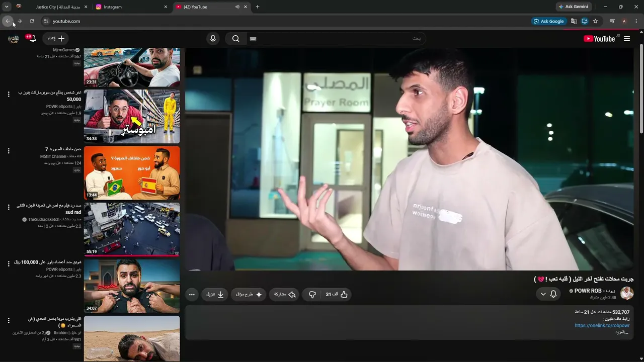Click the Ask Google lens button

549,21
